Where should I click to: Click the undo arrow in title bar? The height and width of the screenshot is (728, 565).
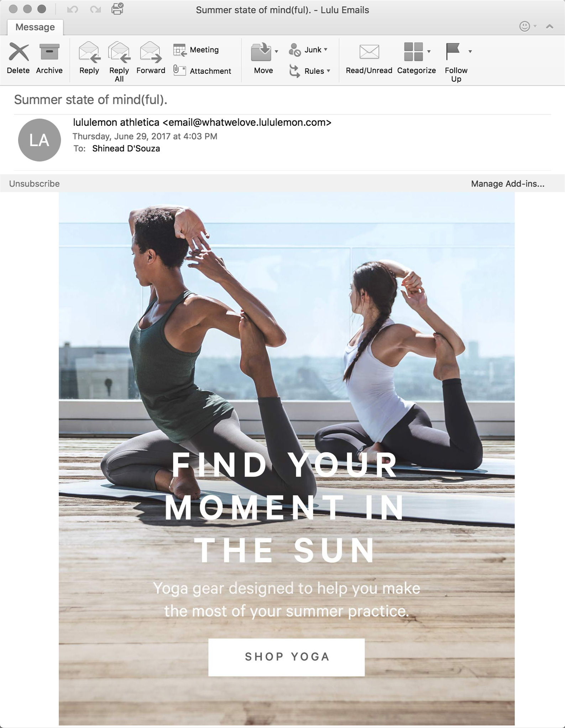(x=73, y=9)
